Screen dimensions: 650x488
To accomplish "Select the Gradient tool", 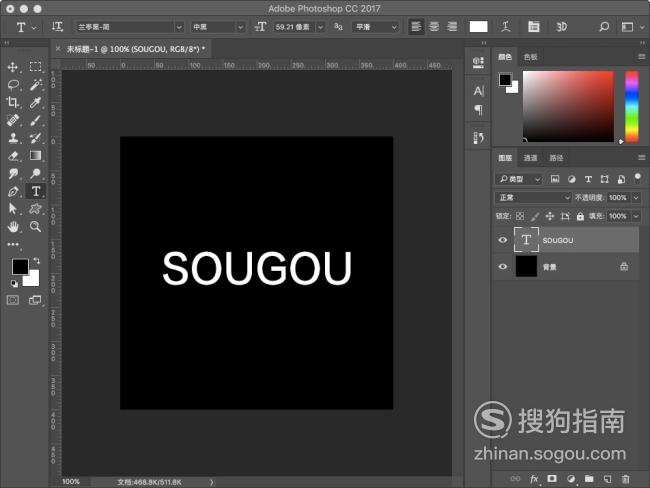I will pos(35,156).
